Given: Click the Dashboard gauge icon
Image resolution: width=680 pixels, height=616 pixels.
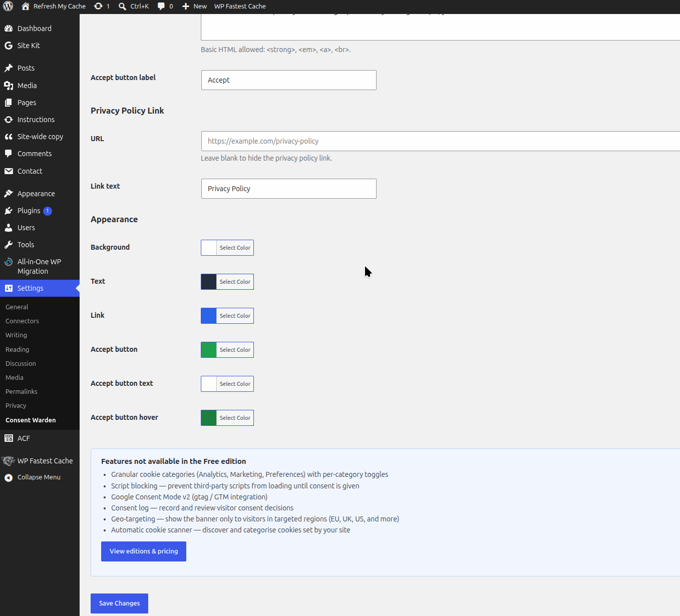Looking at the screenshot, I should tap(9, 29).
